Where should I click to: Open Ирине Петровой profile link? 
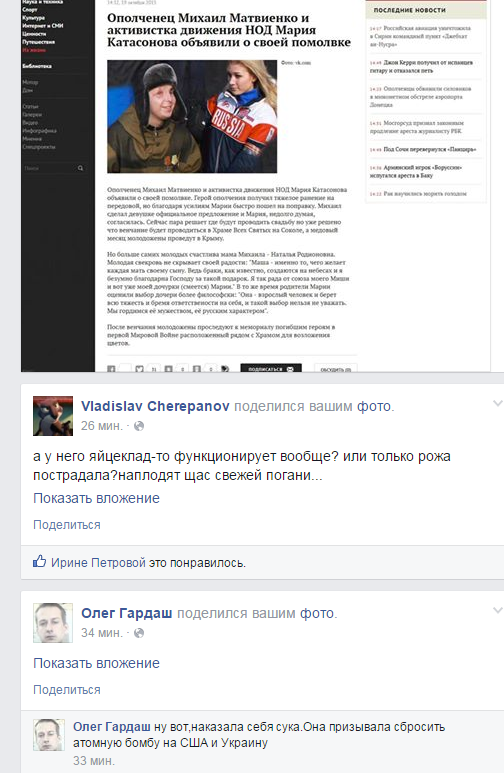pos(98,563)
